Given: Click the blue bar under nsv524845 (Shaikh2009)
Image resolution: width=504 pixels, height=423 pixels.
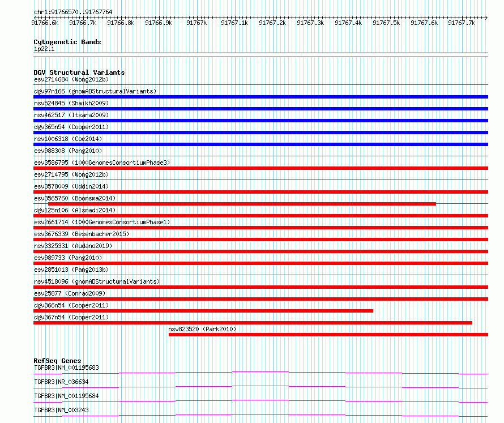Looking at the screenshot, I should [x=260, y=109].
